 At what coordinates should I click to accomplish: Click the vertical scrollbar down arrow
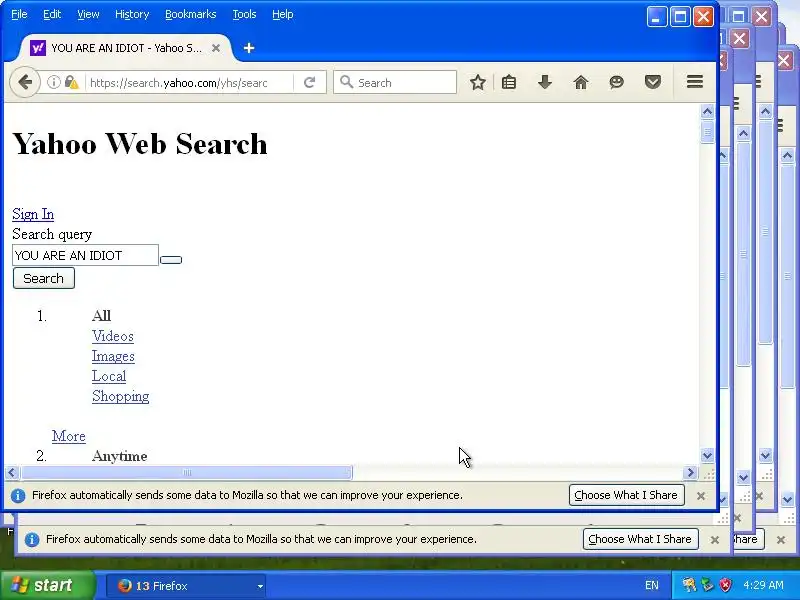[707, 456]
